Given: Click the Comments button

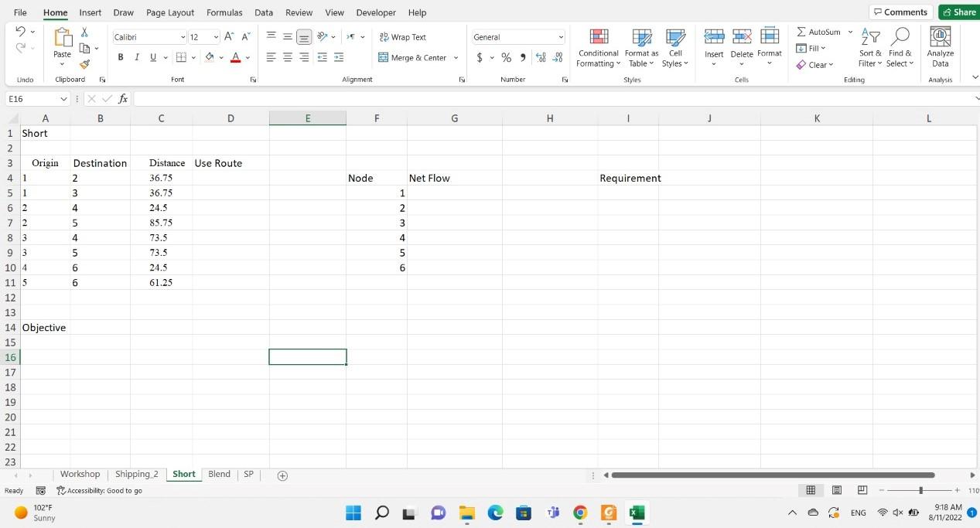Looking at the screenshot, I should (901, 12).
